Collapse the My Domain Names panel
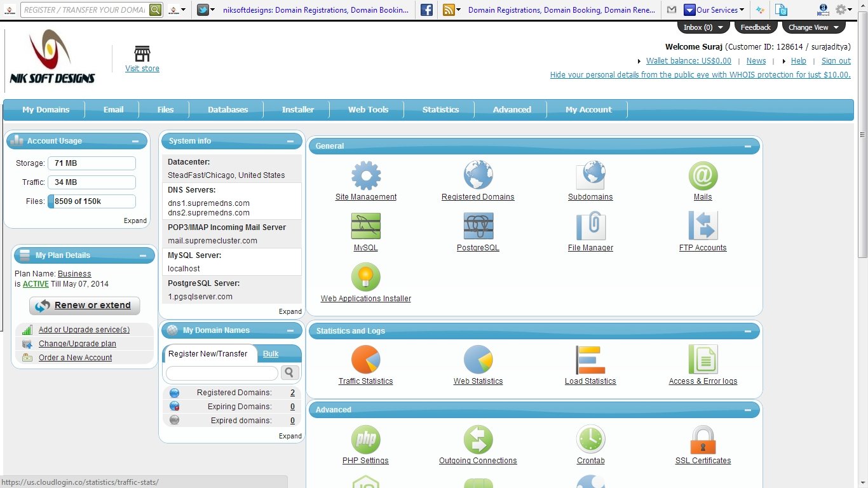Screen dimensions: 868x488 tap(290, 330)
